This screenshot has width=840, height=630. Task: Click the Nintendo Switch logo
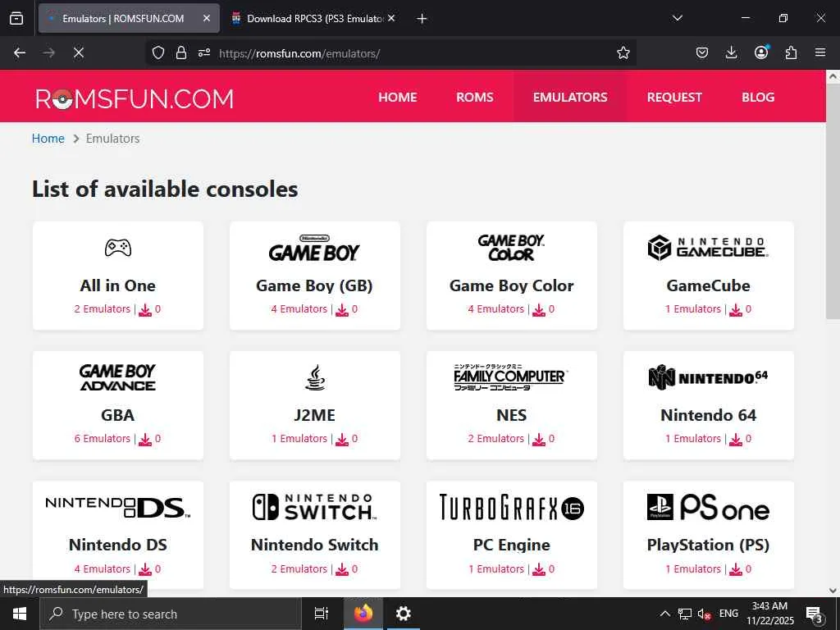click(x=314, y=507)
